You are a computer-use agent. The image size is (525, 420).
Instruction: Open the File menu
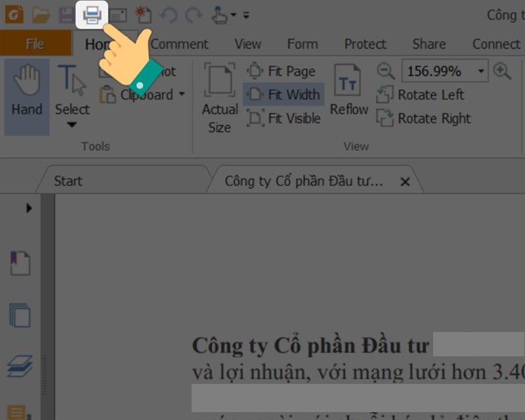[35, 43]
